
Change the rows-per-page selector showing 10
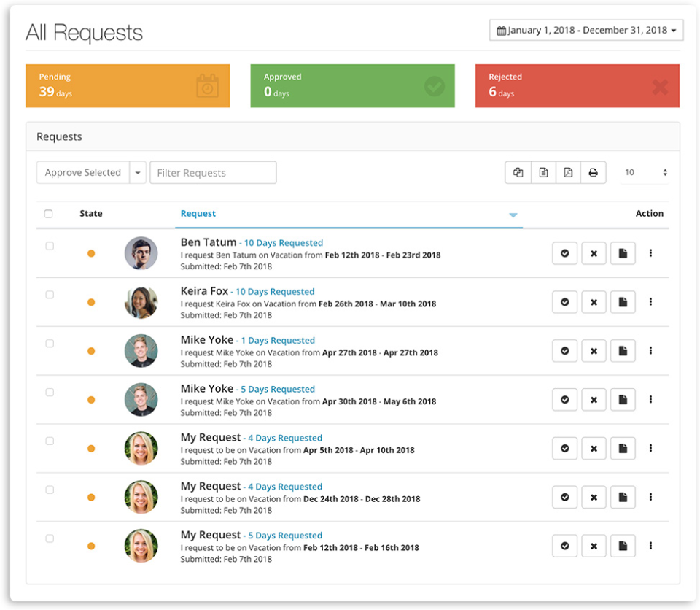click(x=645, y=172)
